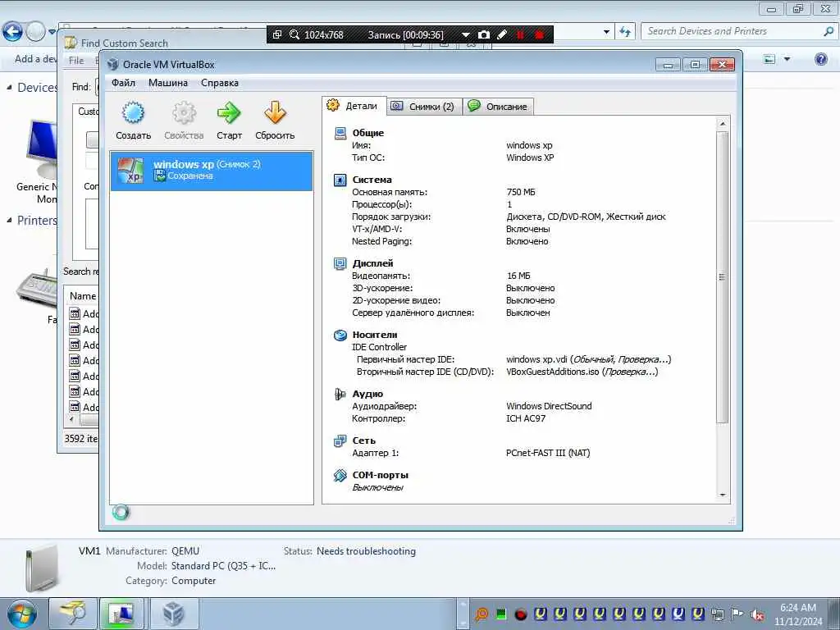Viewport: 840px width, 630px height.
Task: Click the magnifier zoom icon in recording bar
Action: [x=294, y=34]
